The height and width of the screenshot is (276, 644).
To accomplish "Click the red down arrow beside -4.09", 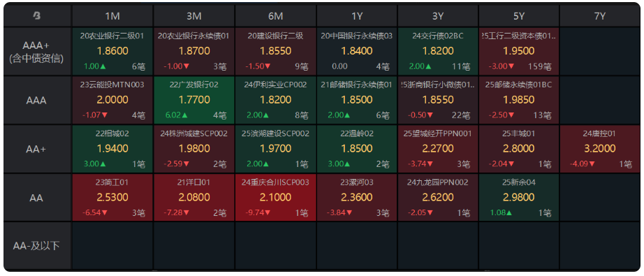I will click(x=592, y=164).
